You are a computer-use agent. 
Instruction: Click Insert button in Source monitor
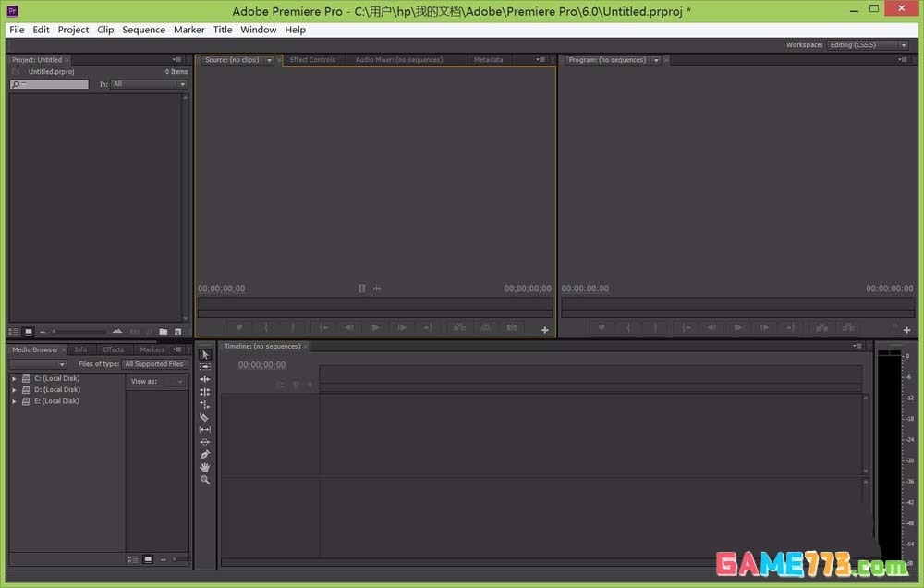[x=459, y=327]
